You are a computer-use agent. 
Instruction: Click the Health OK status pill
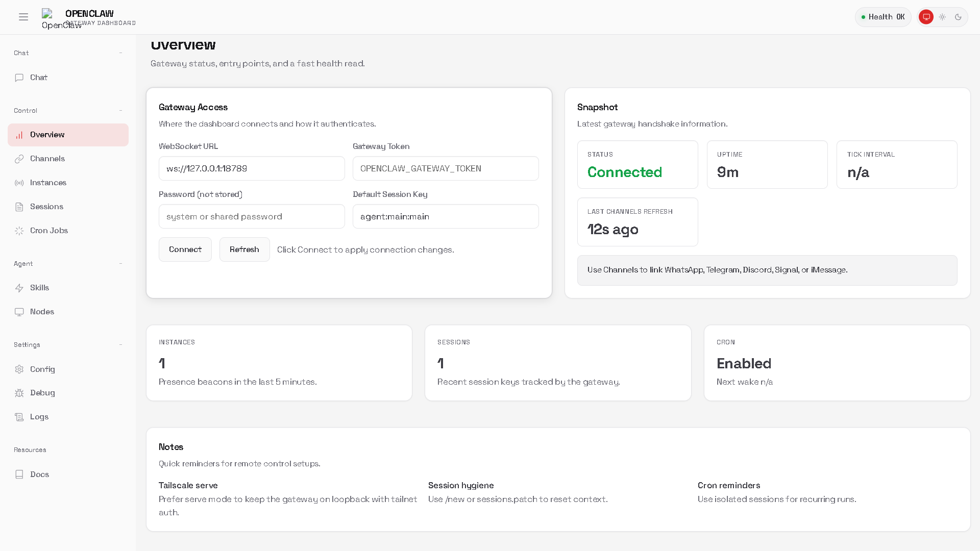coord(883,17)
